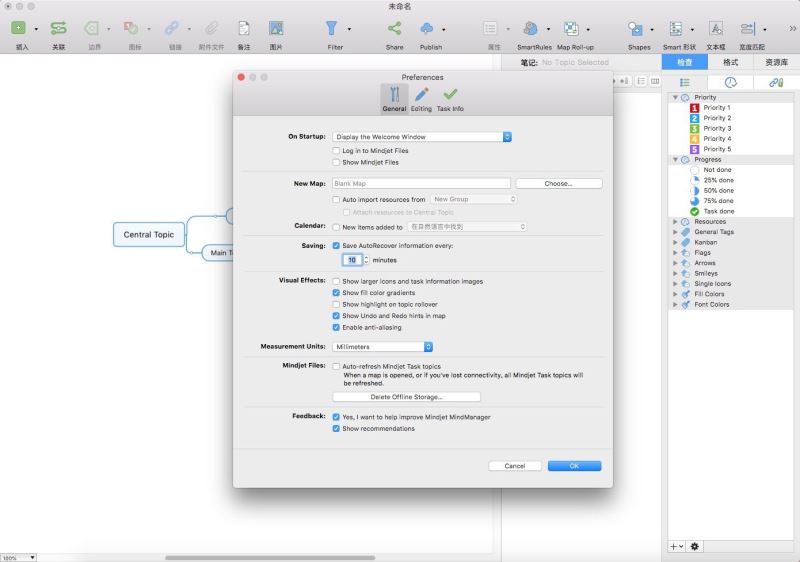Apply the Priority 1 red marker
The height and width of the screenshot is (562, 800).
[x=694, y=108]
